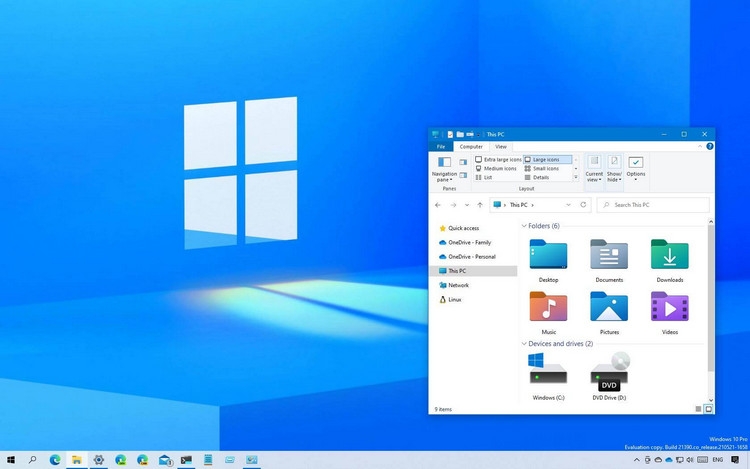Click the Go forward arrow in Explorer
The width and height of the screenshot is (750, 469).
click(453, 205)
